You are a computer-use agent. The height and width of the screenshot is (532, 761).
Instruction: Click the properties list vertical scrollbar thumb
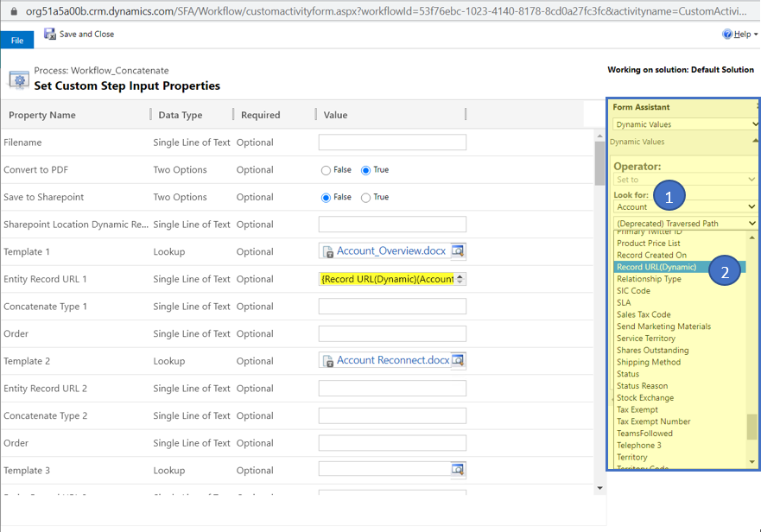click(599, 163)
